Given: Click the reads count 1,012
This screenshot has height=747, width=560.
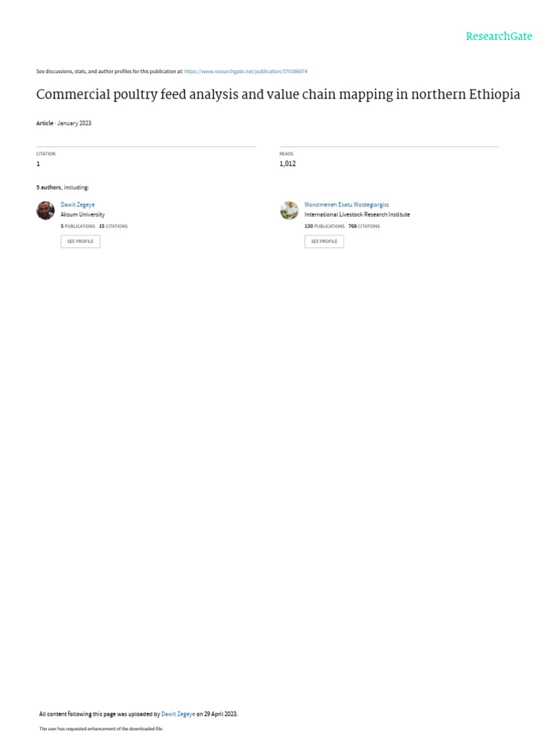Looking at the screenshot, I should (x=287, y=164).
